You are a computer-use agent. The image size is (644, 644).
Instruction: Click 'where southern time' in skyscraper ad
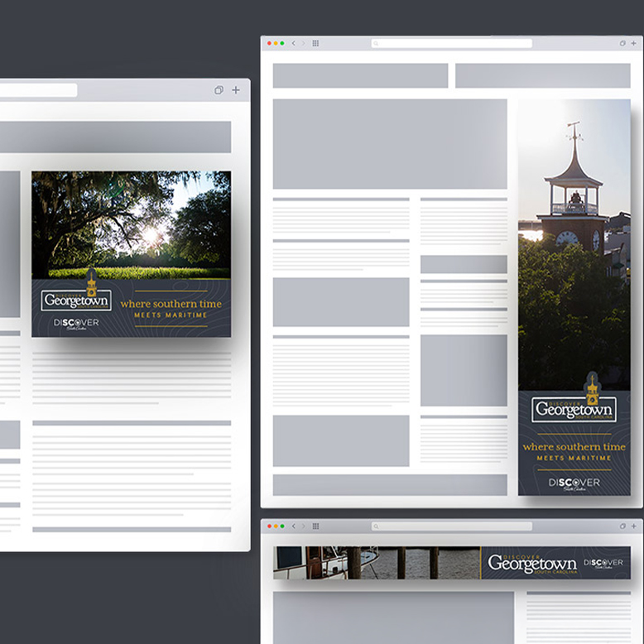574,447
